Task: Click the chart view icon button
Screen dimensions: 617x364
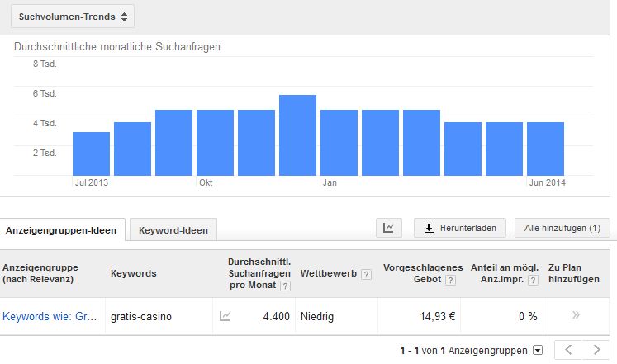Action: point(389,228)
